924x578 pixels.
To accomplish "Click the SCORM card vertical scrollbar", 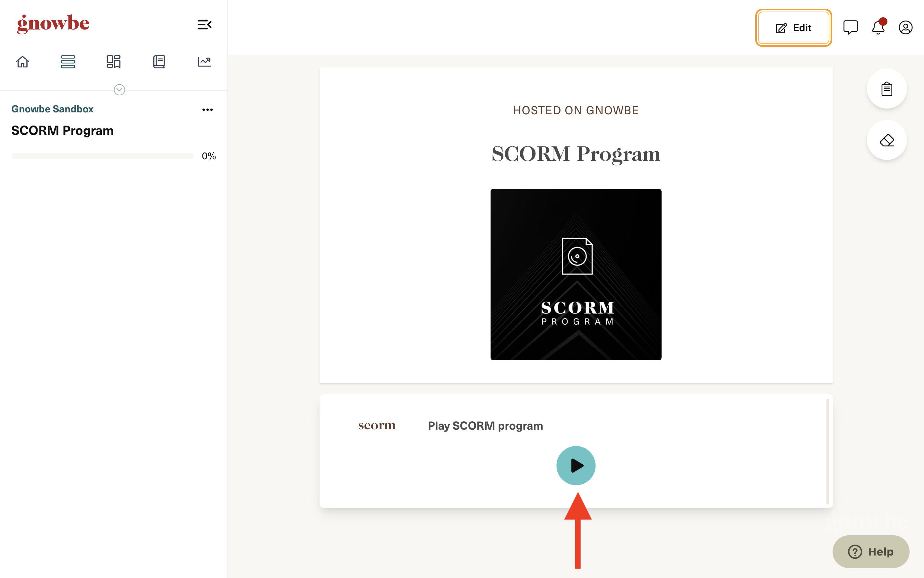I will tap(827, 451).
